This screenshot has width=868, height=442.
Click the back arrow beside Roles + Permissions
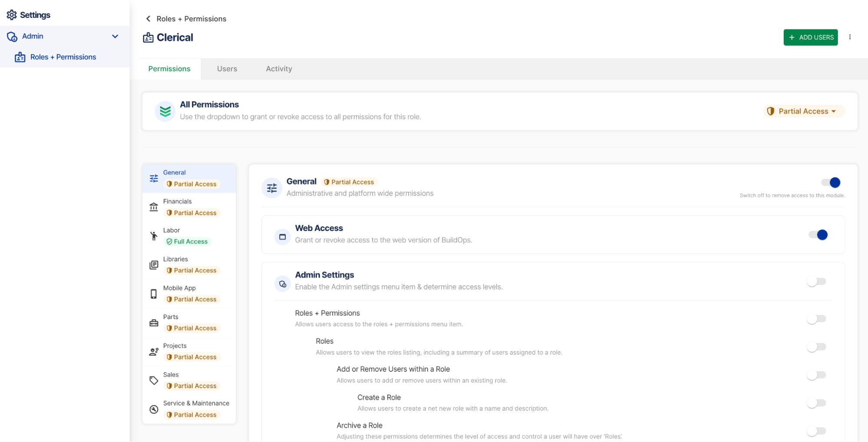click(148, 19)
